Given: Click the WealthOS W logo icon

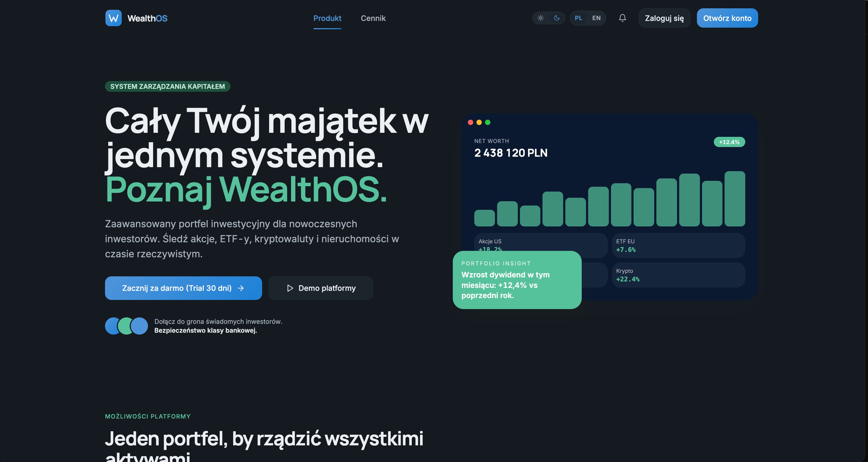Looking at the screenshot, I should coord(114,18).
